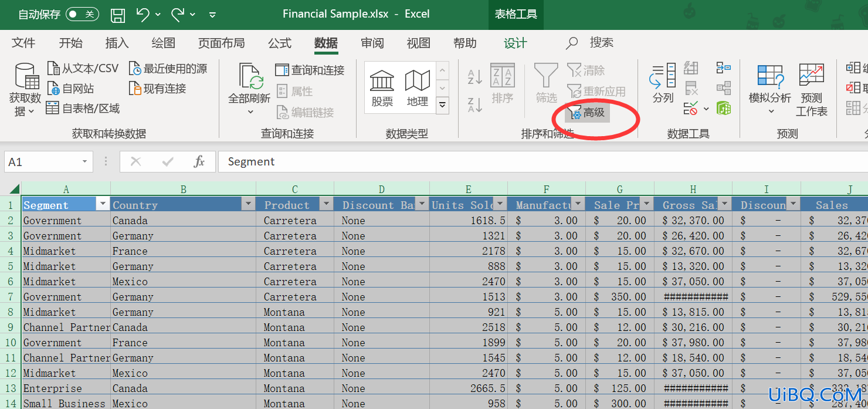Click Text to Columns (分列)
Viewport: 868px width, 409px height.
(x=663, y=83)
